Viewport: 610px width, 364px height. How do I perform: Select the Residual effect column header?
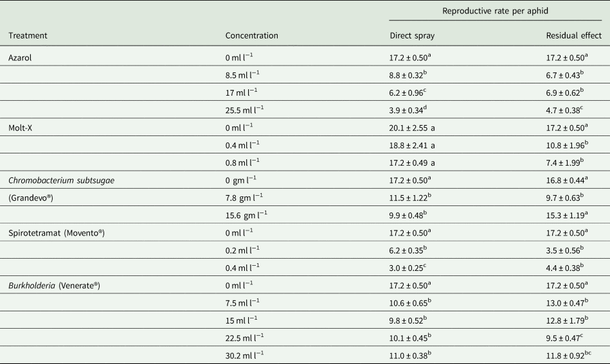[574, 35]
